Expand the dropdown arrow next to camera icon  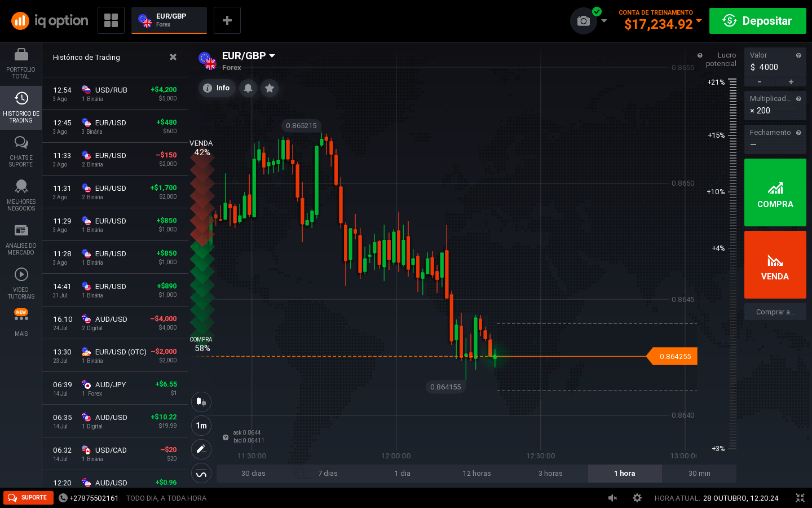604,21
